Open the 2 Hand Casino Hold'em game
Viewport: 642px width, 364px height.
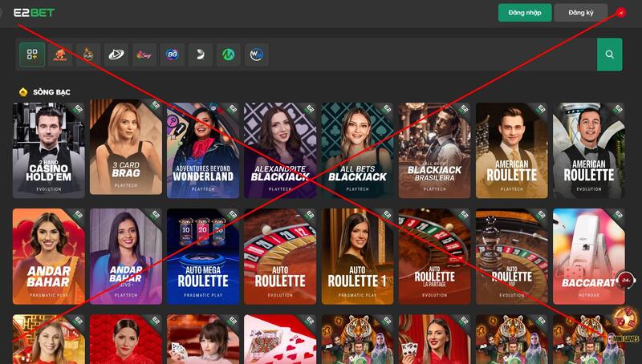pos(49,150)
